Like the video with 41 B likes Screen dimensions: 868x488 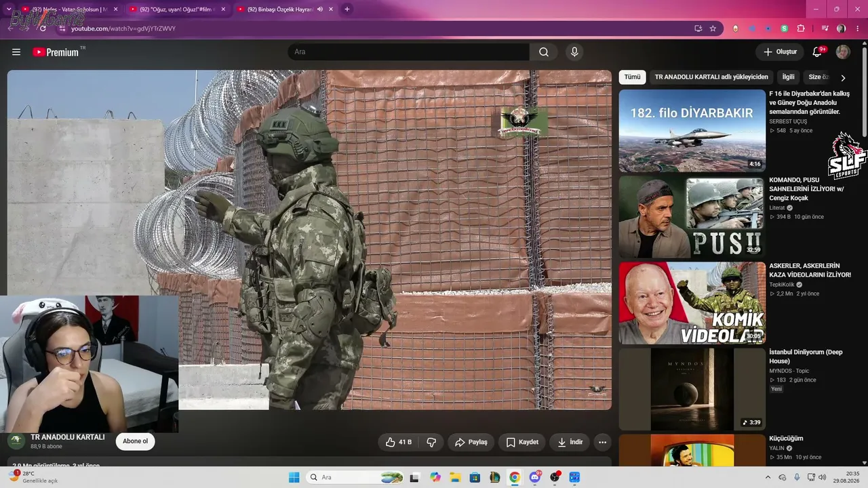399,442
